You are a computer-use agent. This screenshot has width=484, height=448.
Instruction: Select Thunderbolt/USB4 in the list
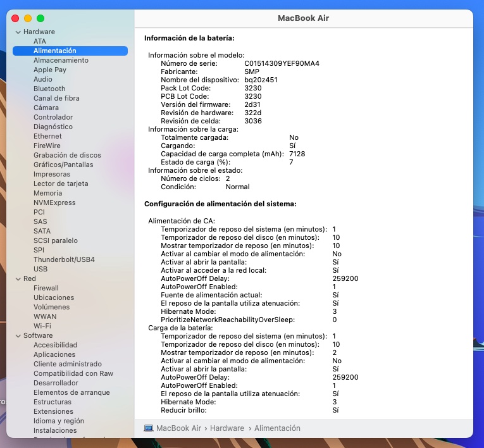pyautogui.click(x=64, y=259)
